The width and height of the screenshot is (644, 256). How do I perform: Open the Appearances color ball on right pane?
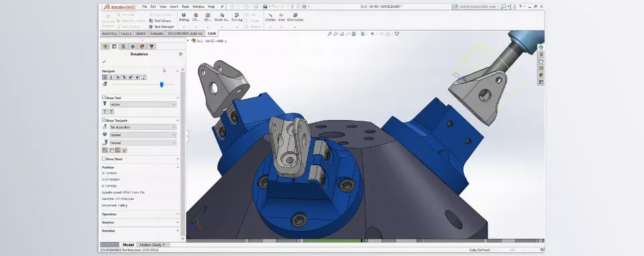541,75
